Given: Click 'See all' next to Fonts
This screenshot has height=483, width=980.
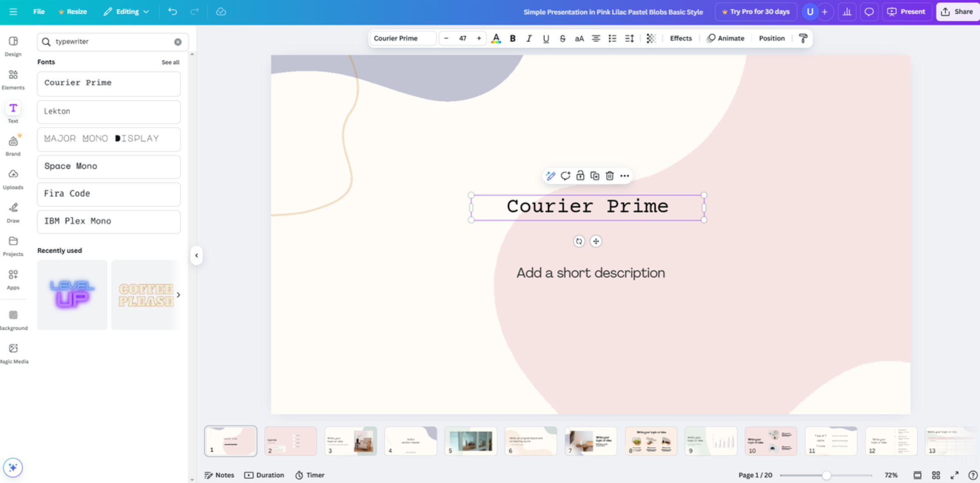Looking at the screenshot, I should click(171, 62).
